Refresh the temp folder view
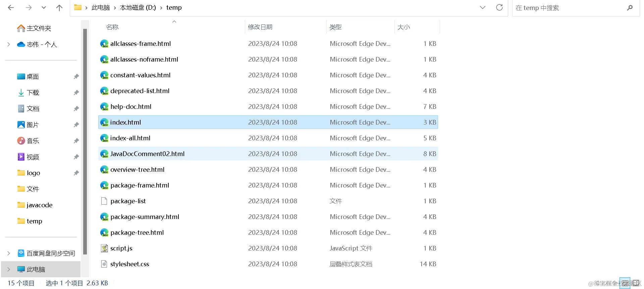644x289 pixels. coord(499,7)
